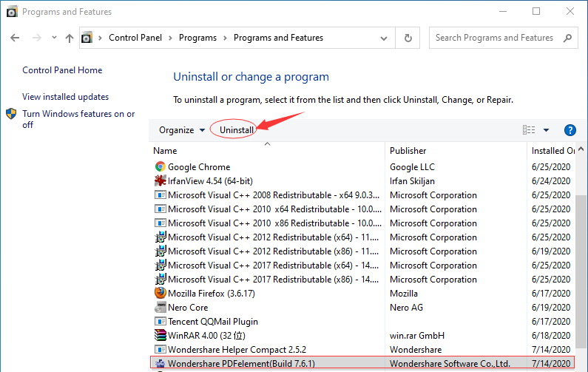Select WinRAR 4.00 (32 位) entry
This screenshot has height=372, width=588.
(206, 336)
